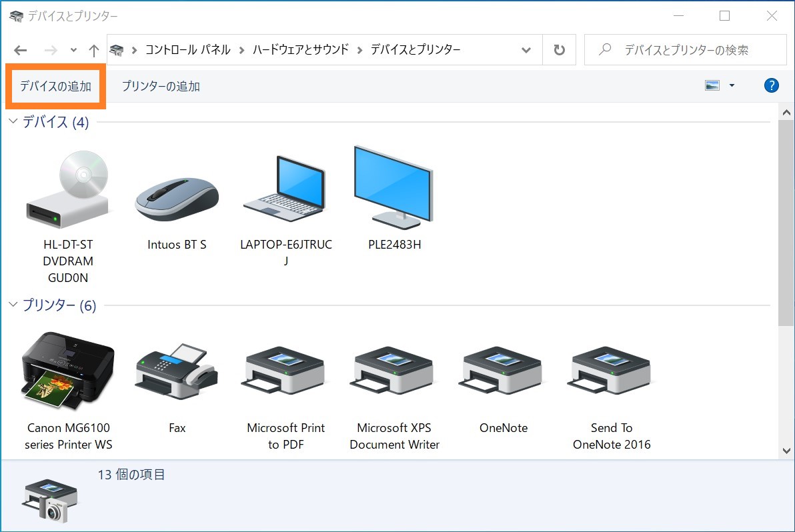The height and width of the screenshot is (532, 795).
Task: Open the recent locations dropdown arrow
Action: [x=73, y=50]
